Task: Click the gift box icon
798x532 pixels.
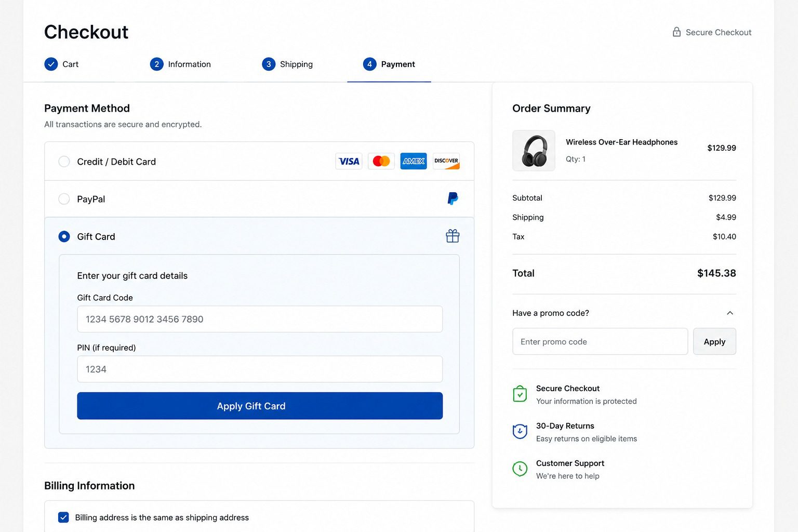Action: 453,236
